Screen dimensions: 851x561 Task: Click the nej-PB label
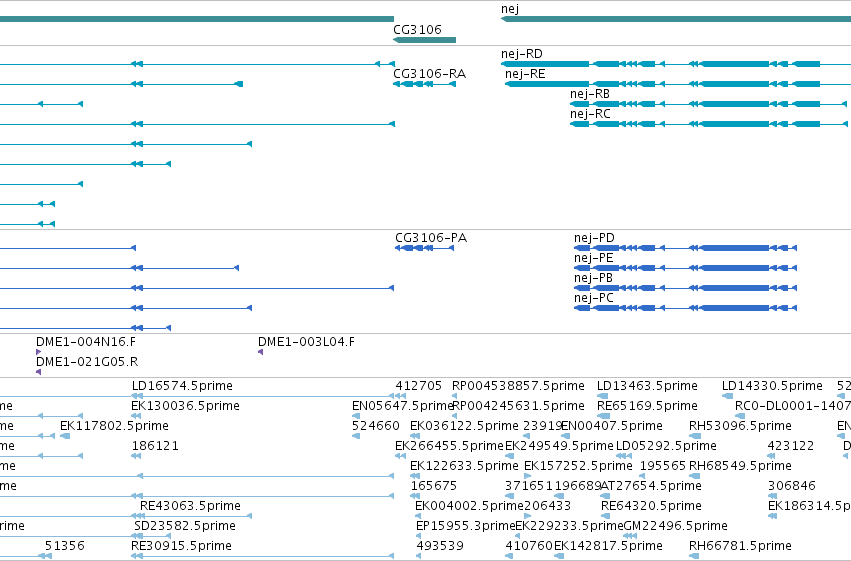(593, 278)
